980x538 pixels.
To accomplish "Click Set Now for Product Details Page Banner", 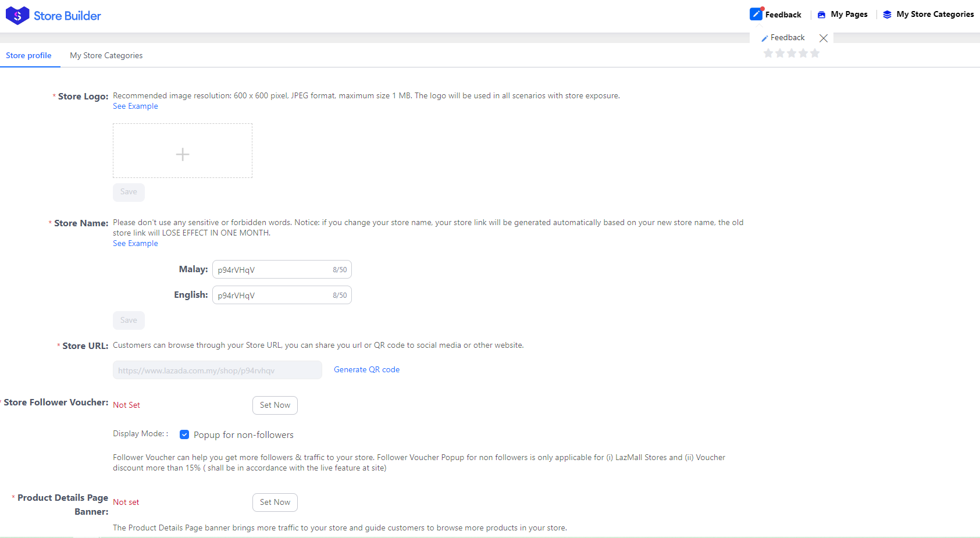I will (275, 502).
